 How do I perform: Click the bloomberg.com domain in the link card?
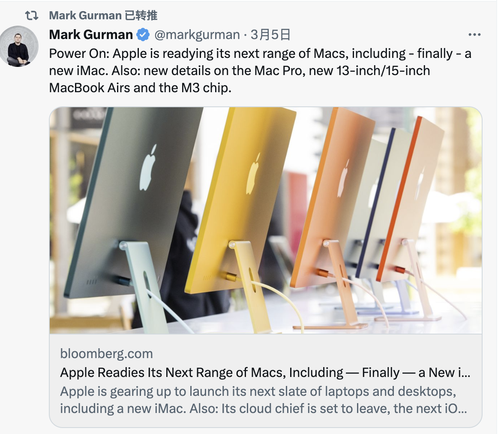click(x=106, y=353)
